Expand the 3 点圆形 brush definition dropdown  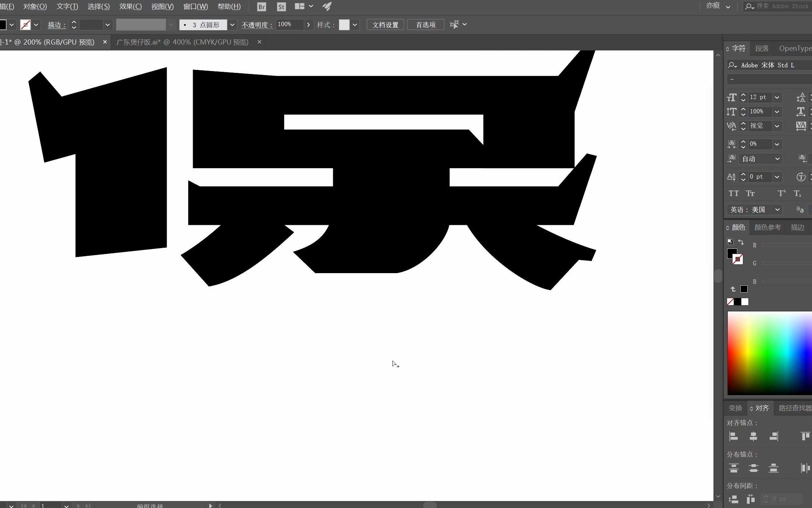pos(232,25)
